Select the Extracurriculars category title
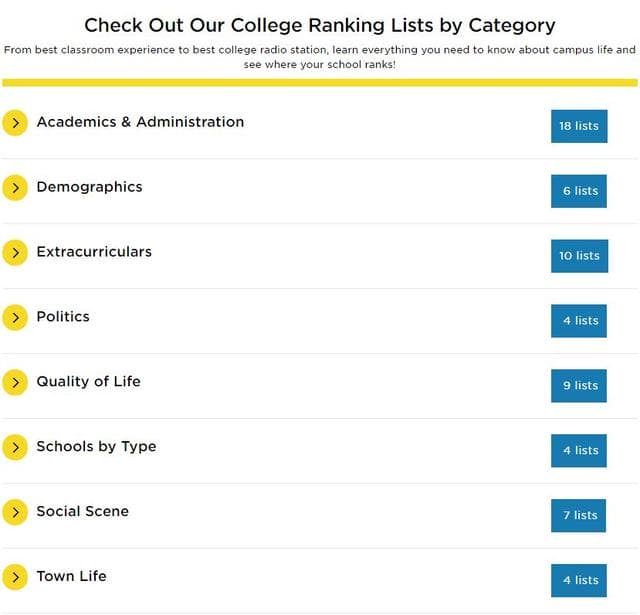640x615 pixels. [x=94, y=251]
